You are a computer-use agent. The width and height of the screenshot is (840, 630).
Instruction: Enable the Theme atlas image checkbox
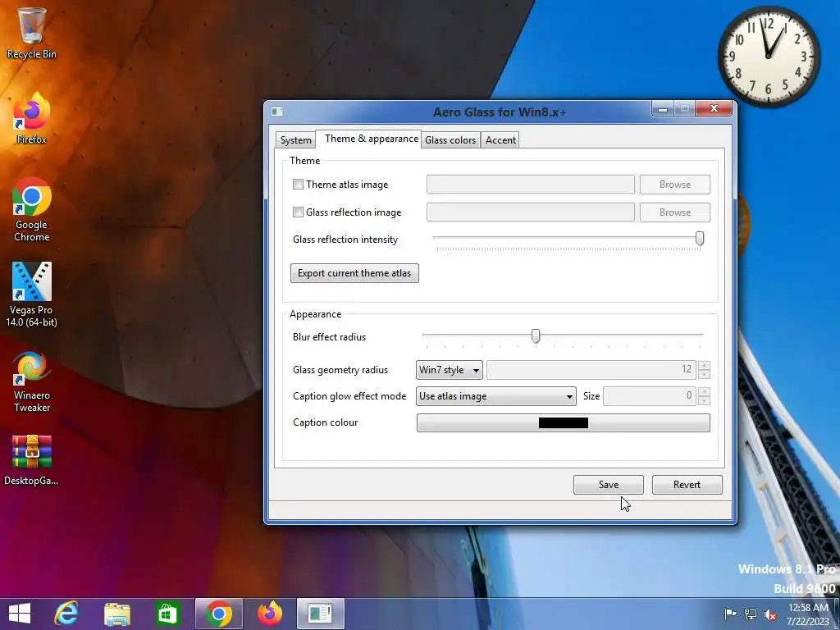click(298, 185)
